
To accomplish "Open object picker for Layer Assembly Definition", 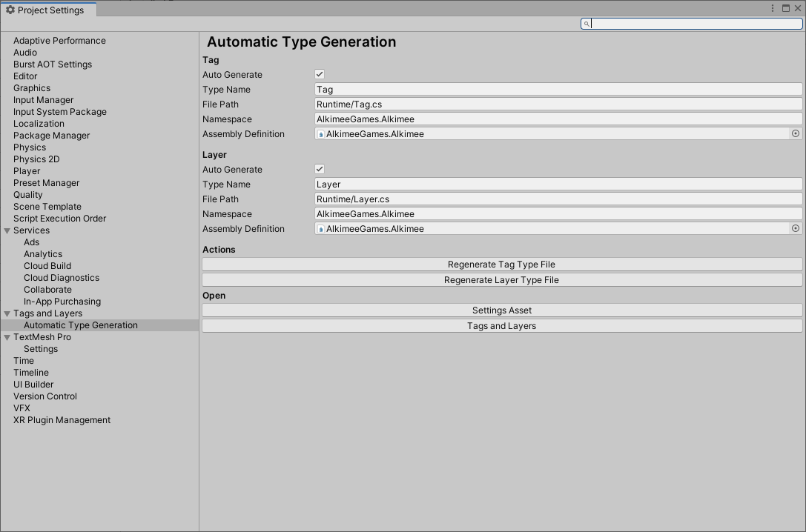I will pyautogui.click(x=796, y=229).
